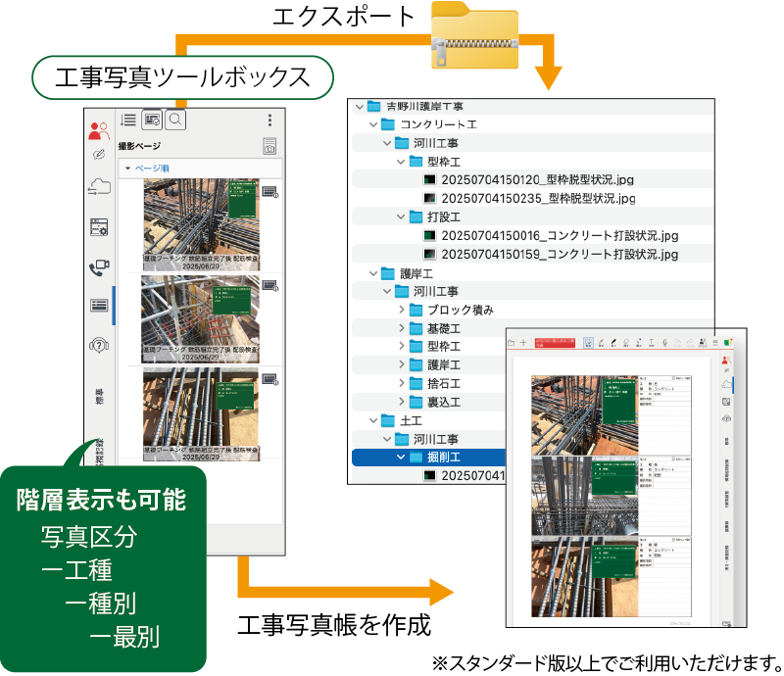This screenshot has width=784, height=676.
Task: Select file 20250704150159_コンクリート打設状況.jpg
Action: (x=533, y=254)
